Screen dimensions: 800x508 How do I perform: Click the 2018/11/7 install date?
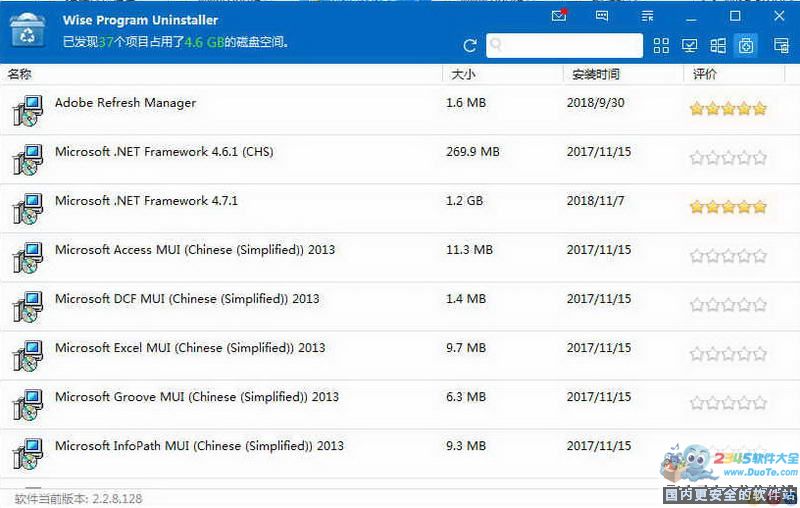tap(595, 200)
